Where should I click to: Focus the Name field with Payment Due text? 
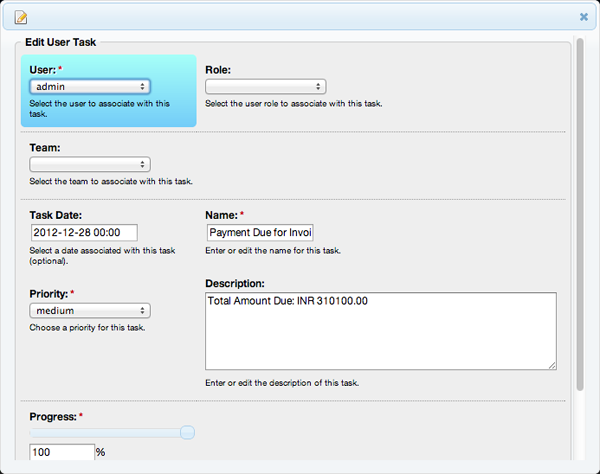(x=260, y=233)
